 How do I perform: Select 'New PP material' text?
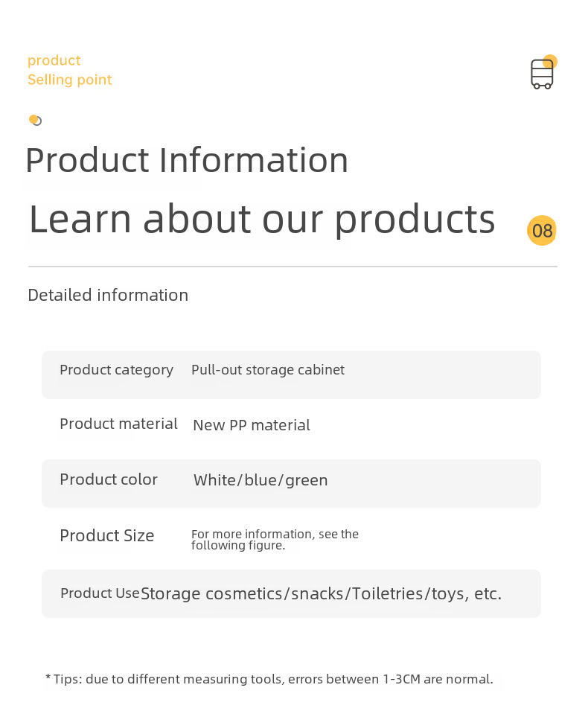(252, 425)
